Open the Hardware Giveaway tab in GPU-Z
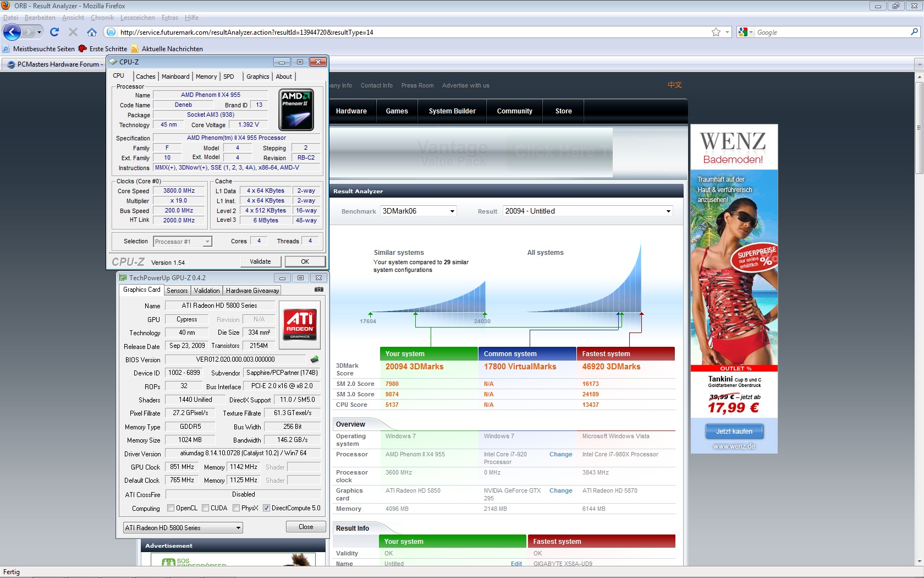Screen dimensions: 924x578 [x=252, y=290]
